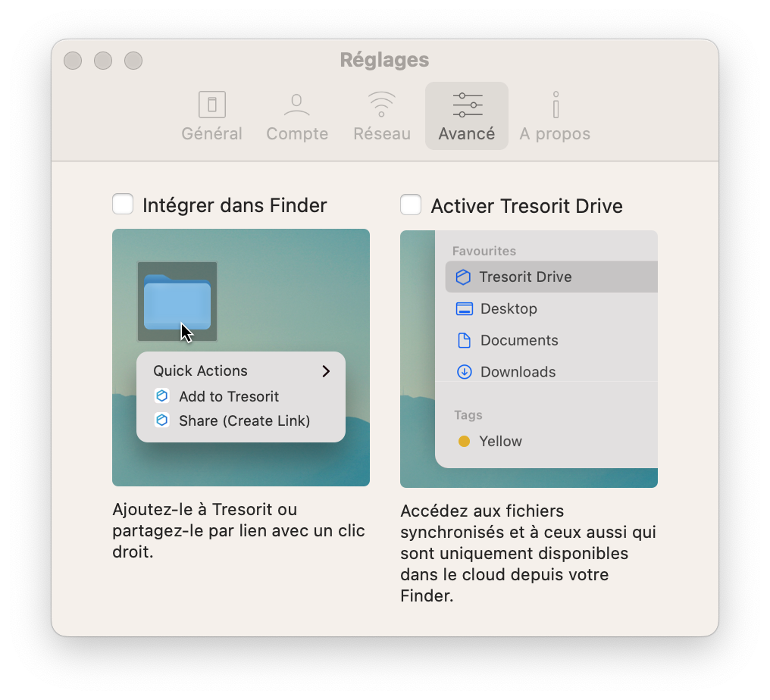Image resolution: width=770 pixels, height=700 pixels.
Task: Open the Compte person icon tab
Action: (x=296, y=105)
